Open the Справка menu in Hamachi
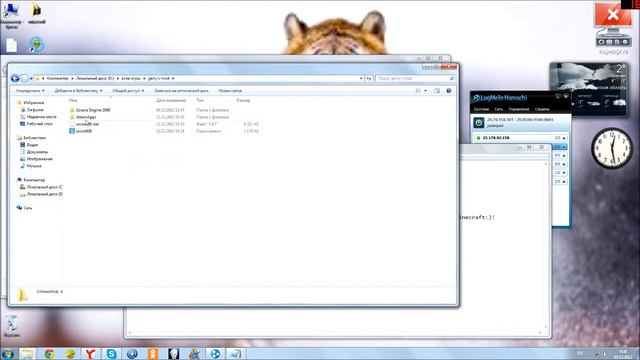Viewport: 640px width, 360px height. pyautogui.click(x=542, y=109)
